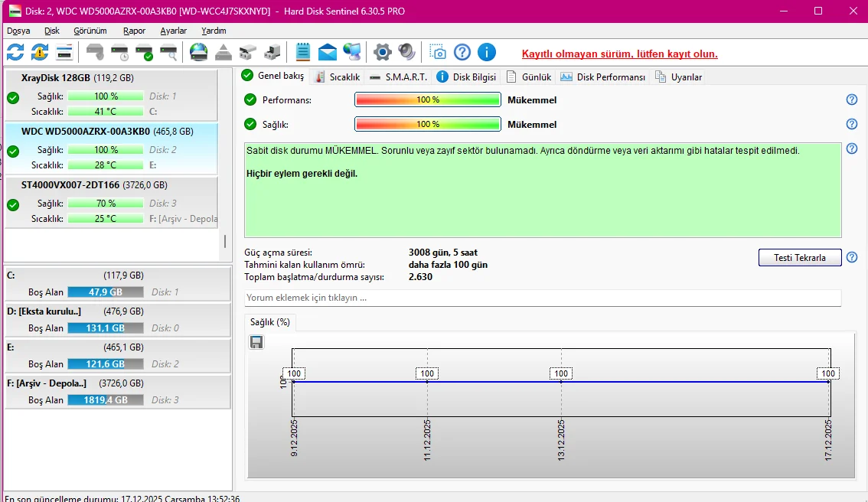The width and height of the screenshot is (868, 502).
Task: Click the Testi Tekrarla button
Action: (800, 258)
